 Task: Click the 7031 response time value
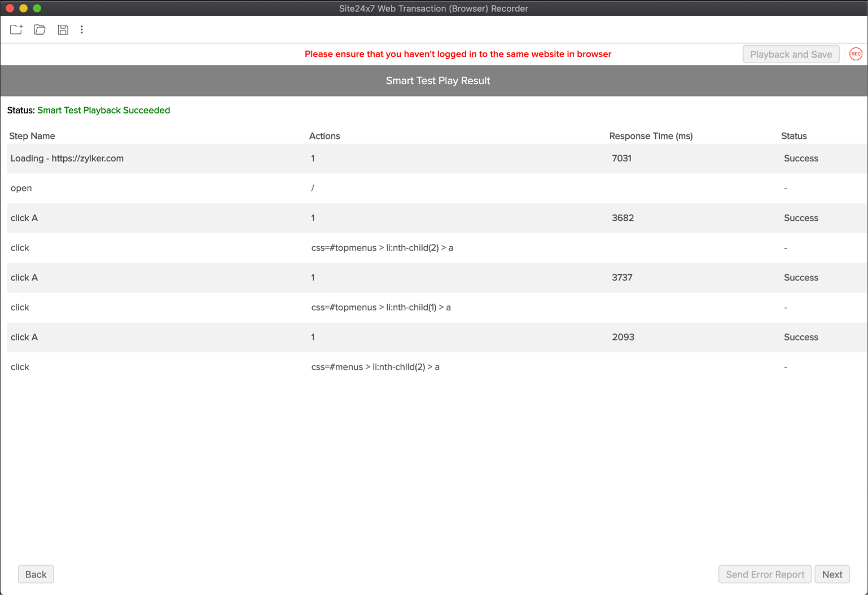point(621,159)
